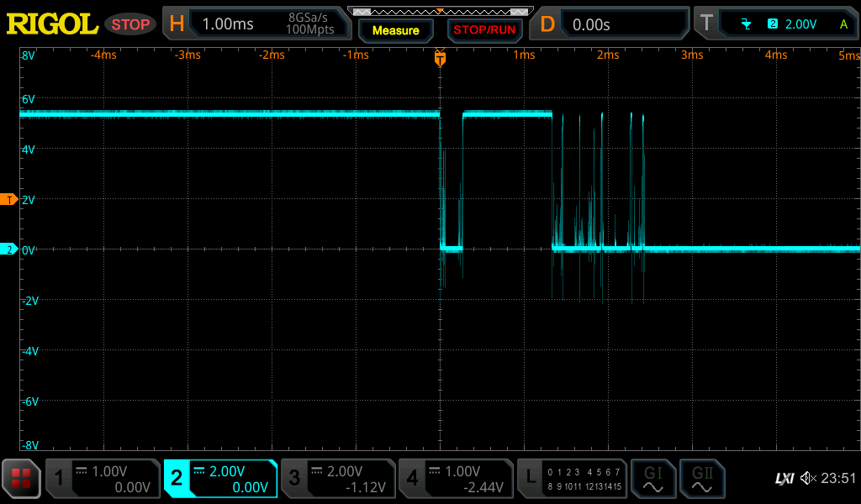Click channel 1 scale 1.00V value
Image resolution: width=861 pixels, height=504 pixels.
pyautogui.click(x=109, y=471)
